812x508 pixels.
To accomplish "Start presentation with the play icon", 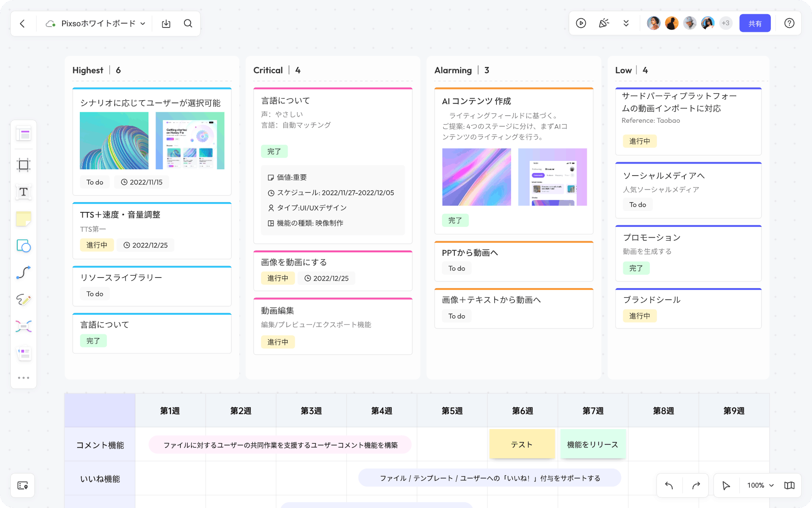I will click(x=581, y=23).
